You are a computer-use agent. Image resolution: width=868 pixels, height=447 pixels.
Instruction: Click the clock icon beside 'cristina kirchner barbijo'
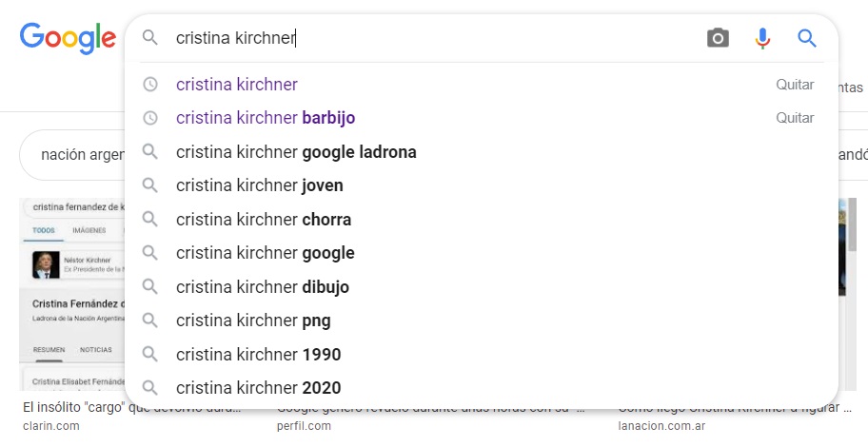(149, 118)
